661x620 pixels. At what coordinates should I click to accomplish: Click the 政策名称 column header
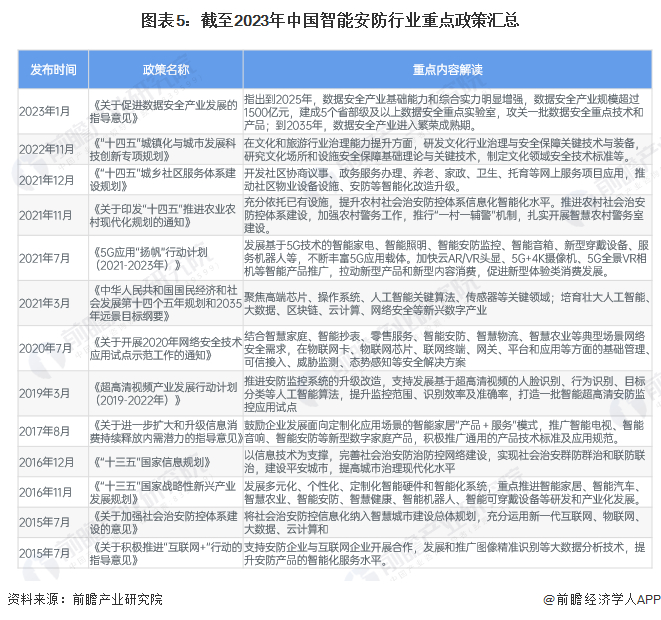(166, 70)
